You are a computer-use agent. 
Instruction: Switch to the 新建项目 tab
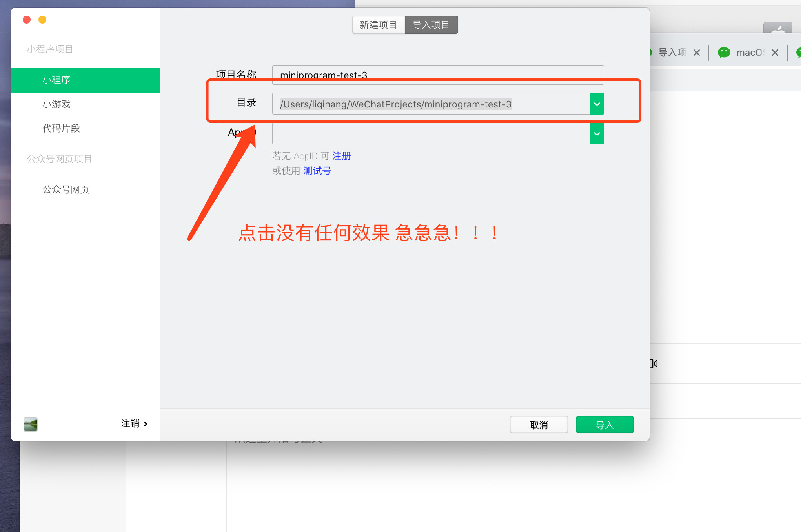[x=378, y=25]
